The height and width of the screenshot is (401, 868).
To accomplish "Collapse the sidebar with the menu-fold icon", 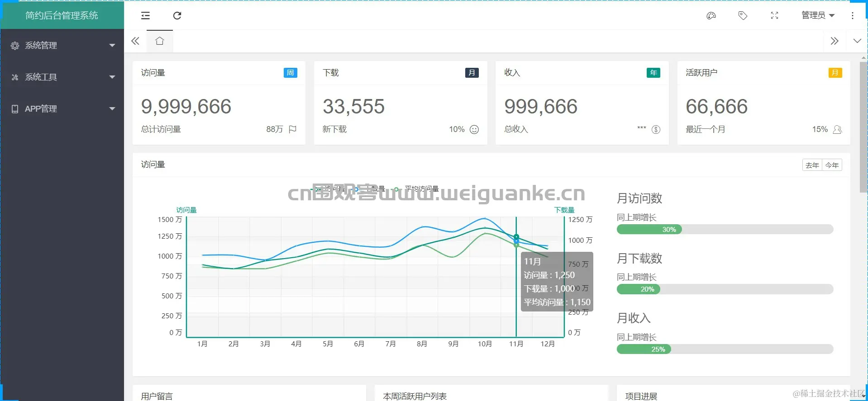I will click(x=145, y=16).
